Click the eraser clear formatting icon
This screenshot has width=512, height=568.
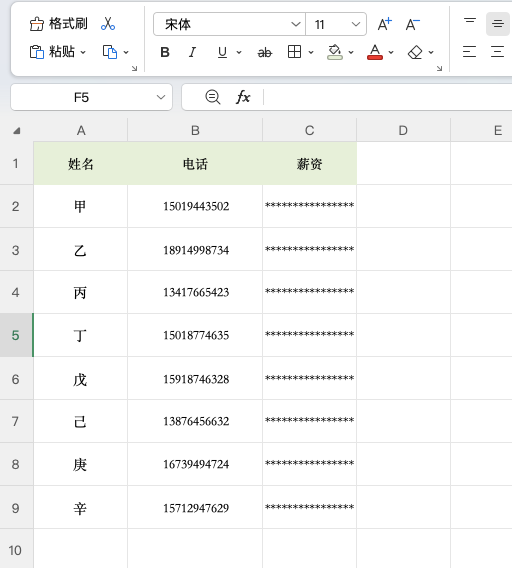click(x=415, y=52)
